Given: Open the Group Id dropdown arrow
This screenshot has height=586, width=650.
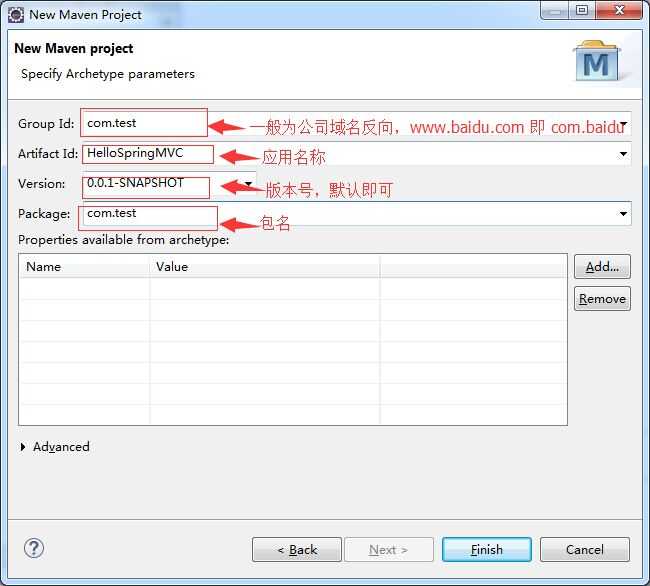Looking at the screenshot, I should (x=623, y=123).
